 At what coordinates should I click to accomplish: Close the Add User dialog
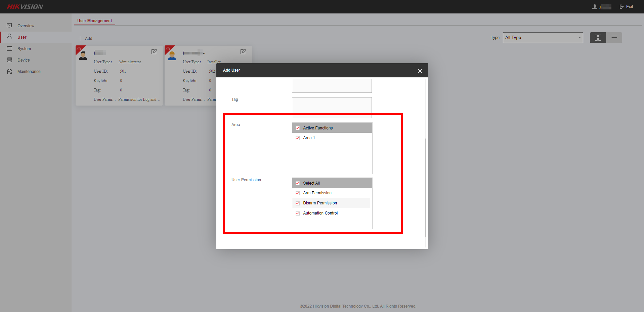click(420, 71)
